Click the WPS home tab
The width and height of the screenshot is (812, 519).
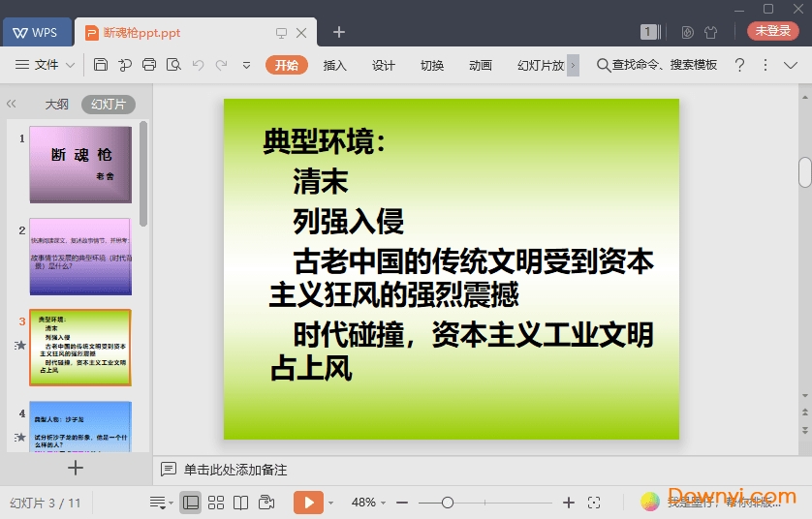click(x=36, y=33)
